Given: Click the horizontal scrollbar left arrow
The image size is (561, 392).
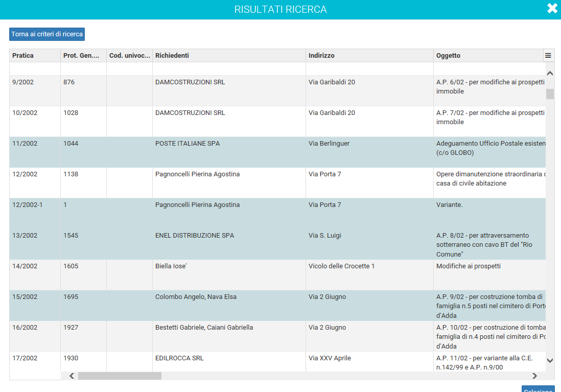Looking at the screenshot, I should [72, 376].
